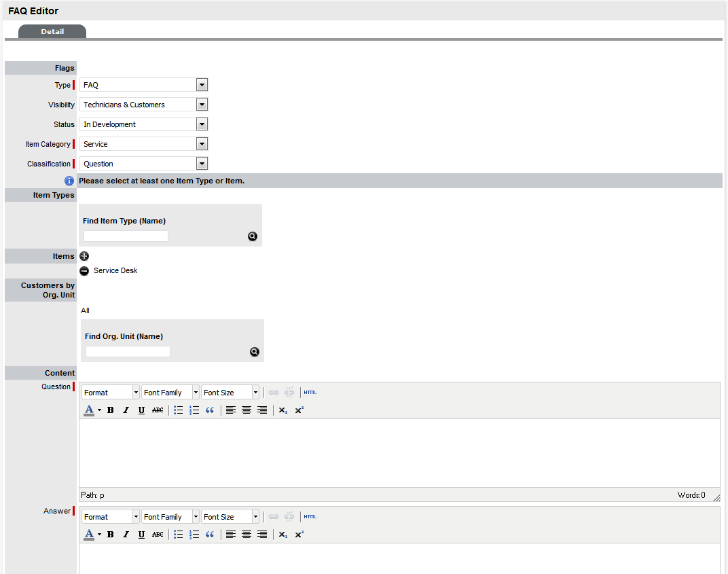Click the Find Item Type name field
Image resolution: width=728 pixels, height=574 pixels.
point(126,236)
